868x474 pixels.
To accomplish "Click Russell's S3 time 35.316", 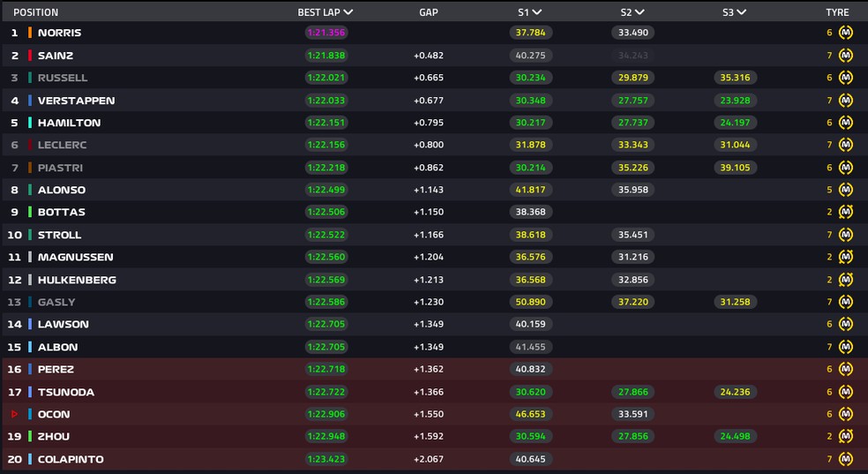I will click(x=735, y=78).
